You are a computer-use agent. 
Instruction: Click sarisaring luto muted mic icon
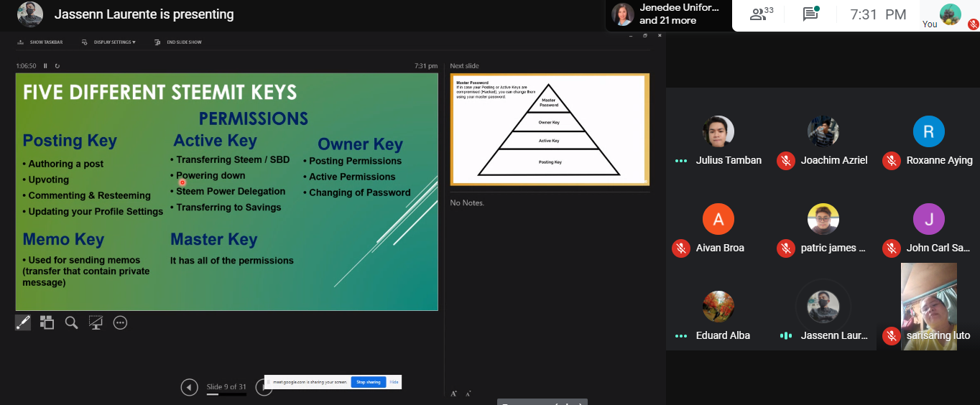(x=892, y=336)
